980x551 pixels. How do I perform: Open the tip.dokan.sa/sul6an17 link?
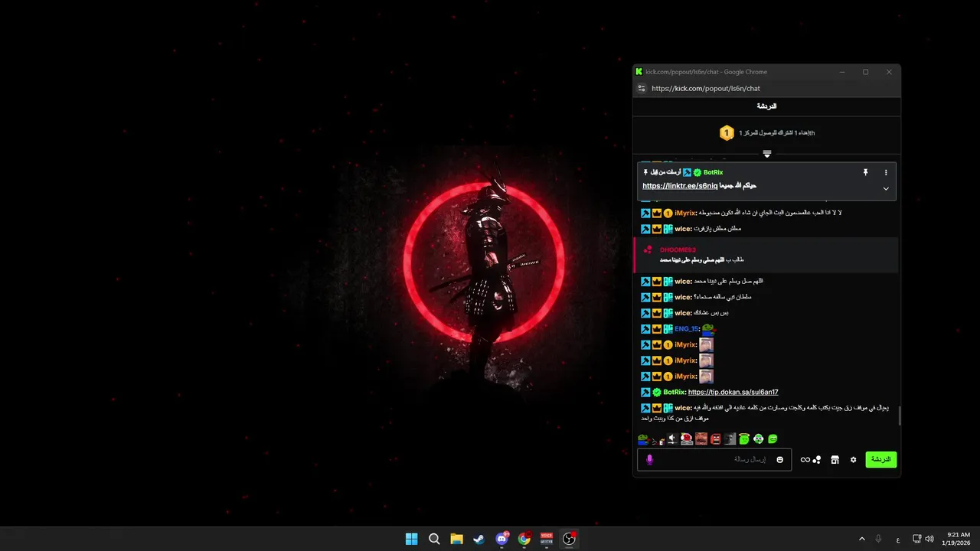click(x=733, y=392)
